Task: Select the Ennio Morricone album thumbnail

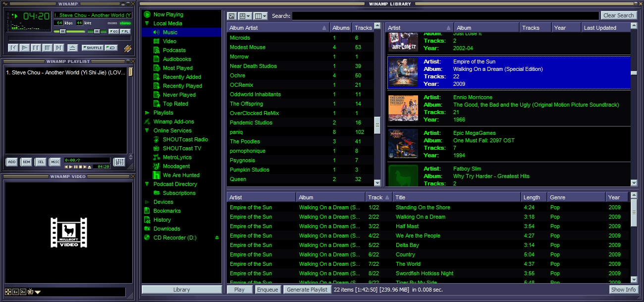Action: (x=403, y=108)
